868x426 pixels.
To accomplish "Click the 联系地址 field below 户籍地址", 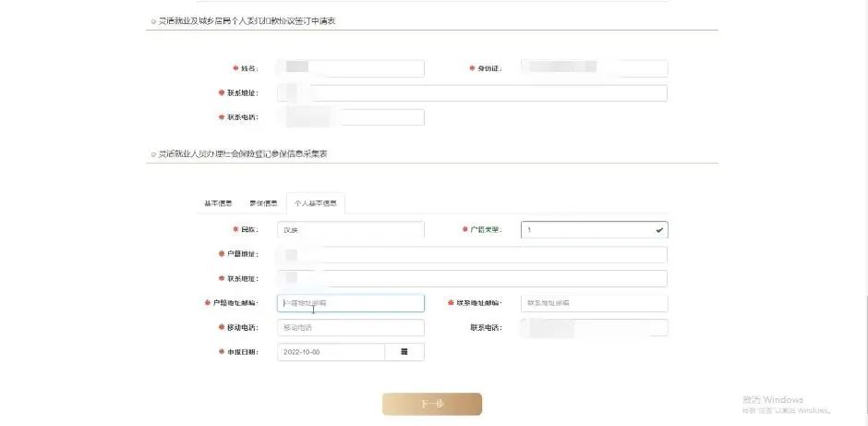I will 471,279.
